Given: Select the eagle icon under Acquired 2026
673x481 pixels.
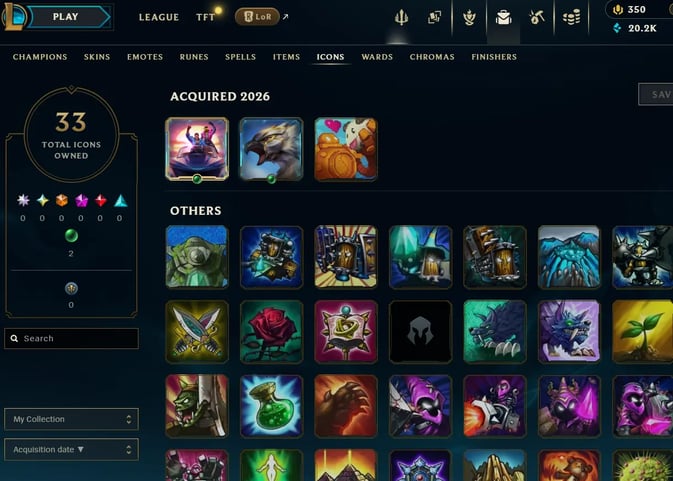Looking at the screenshot, I should click(271, 149).
